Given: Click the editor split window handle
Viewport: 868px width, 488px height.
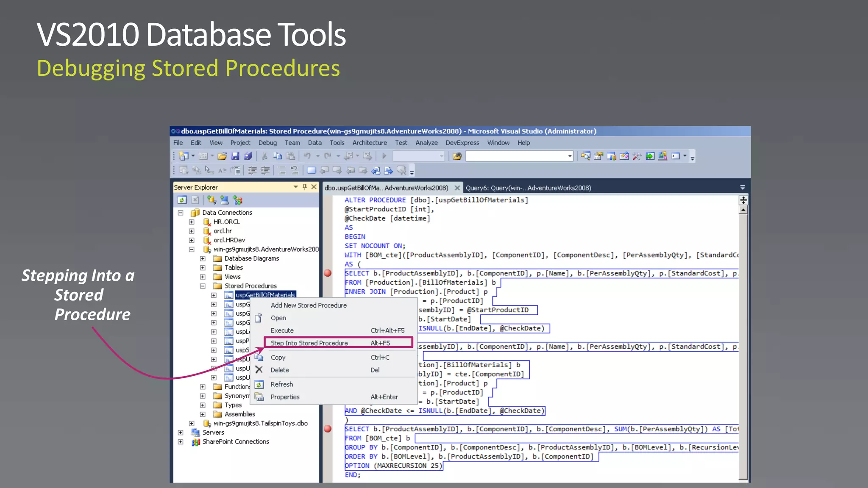Looking at the screenshot, I should click(743, 200).
